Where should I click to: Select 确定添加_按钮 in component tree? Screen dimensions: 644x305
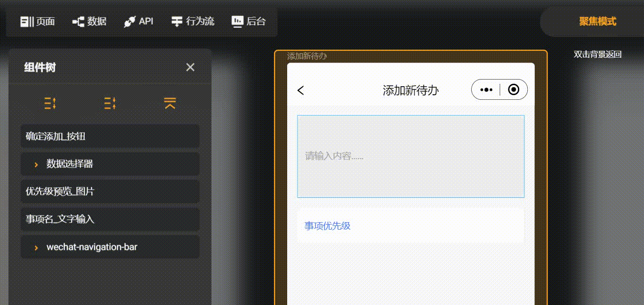click(x=110, y=136)
